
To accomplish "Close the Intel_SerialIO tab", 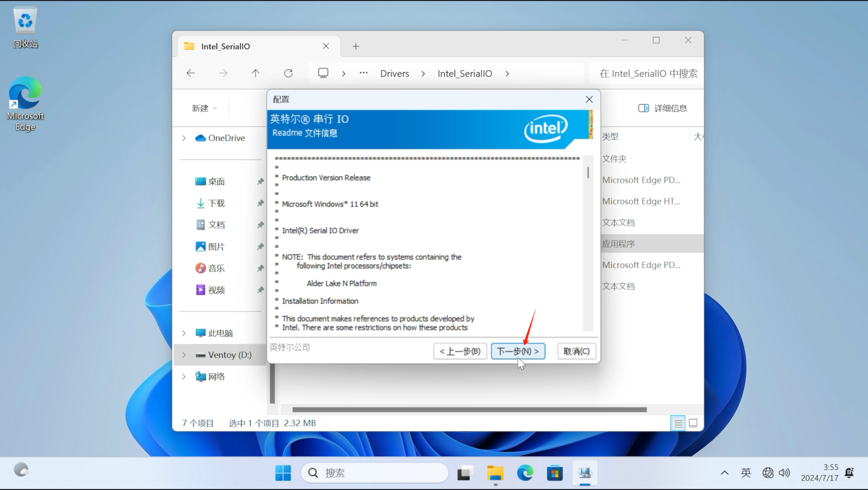I will click(x=326, y=46).
